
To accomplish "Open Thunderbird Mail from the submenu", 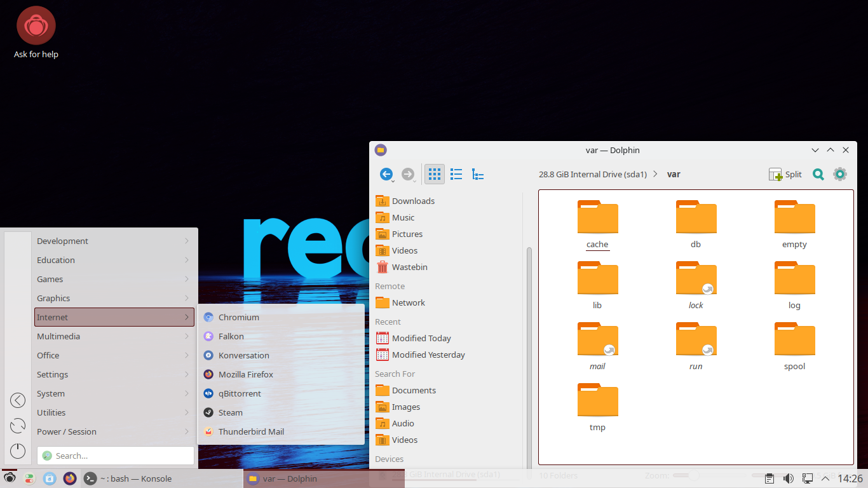I will point(281,431).
